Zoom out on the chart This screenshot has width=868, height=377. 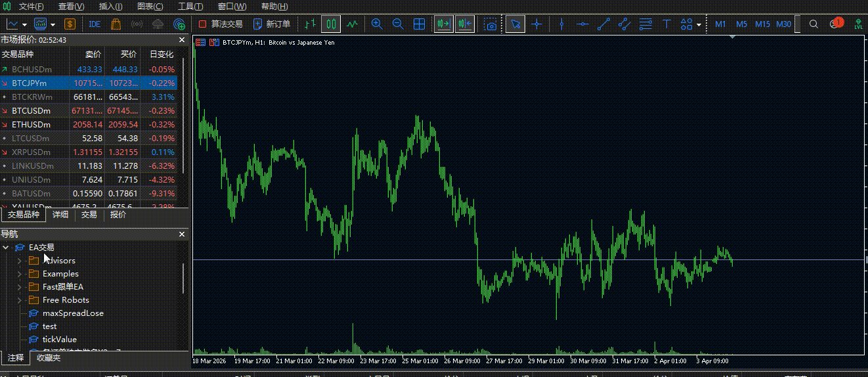[398, 24]
